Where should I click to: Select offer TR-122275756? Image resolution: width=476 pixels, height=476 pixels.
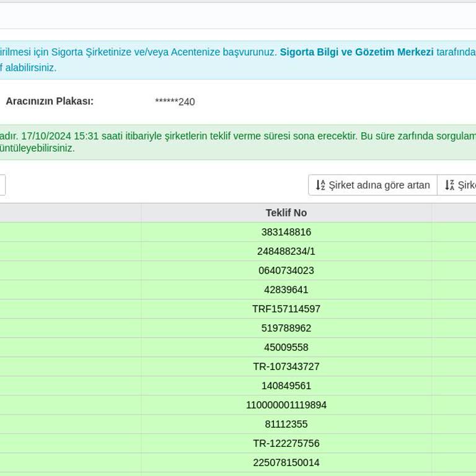(x=286, y=443)
